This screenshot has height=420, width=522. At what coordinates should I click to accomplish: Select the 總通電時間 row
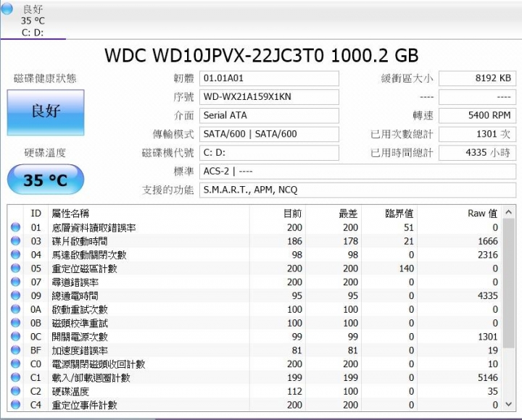254,295
